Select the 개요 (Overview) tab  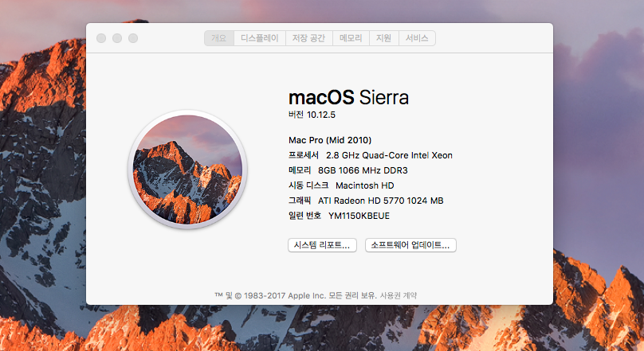(x=219, y=38)
